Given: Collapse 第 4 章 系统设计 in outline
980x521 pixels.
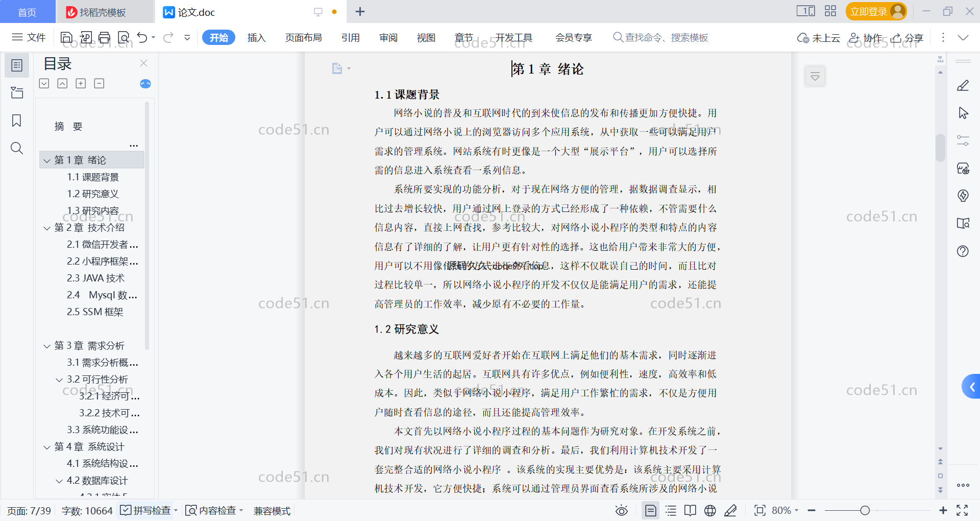Looking at the screenshot, I should click(x=47, y=447).
